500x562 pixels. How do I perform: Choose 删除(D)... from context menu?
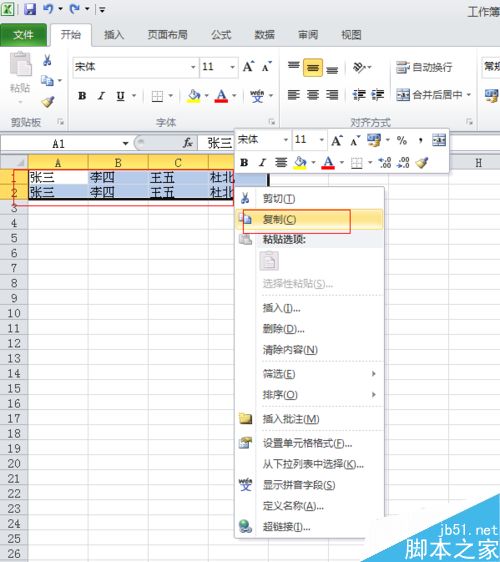click(x=310, y=329)
